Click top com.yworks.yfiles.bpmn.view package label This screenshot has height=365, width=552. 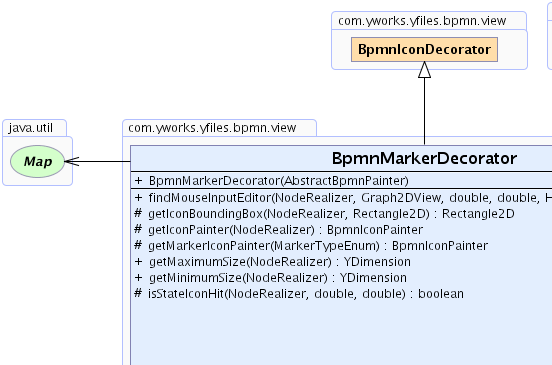point(422,21)
